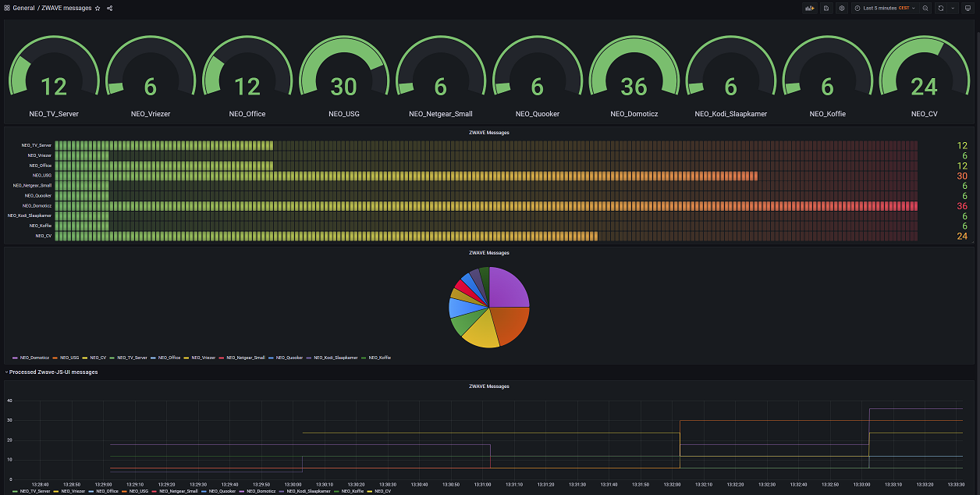Save the dashboard
This screenshot has height=495, width=980.
tap(826, 8)
